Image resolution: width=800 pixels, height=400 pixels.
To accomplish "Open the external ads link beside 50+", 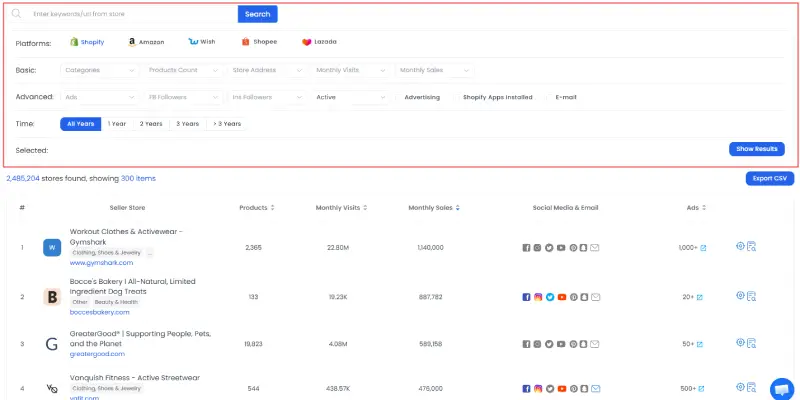I will coord(699,344).
